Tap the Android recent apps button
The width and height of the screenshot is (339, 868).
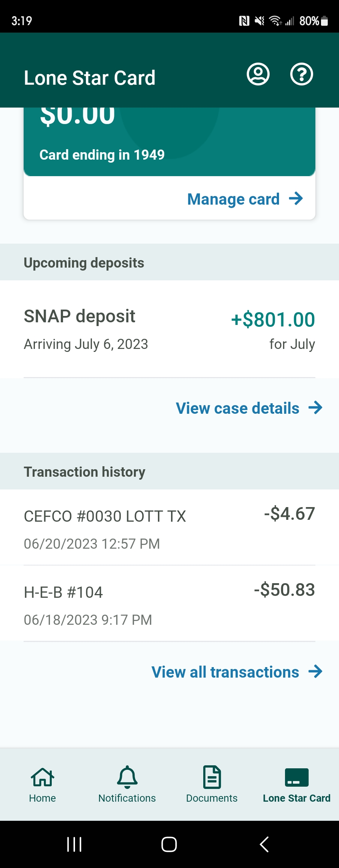point(74,844)
